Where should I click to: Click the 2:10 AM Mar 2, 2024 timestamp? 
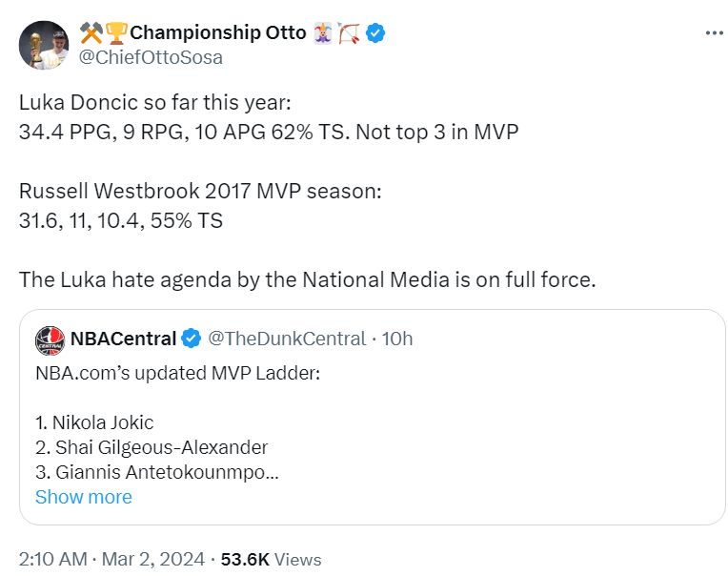[109, 560]
